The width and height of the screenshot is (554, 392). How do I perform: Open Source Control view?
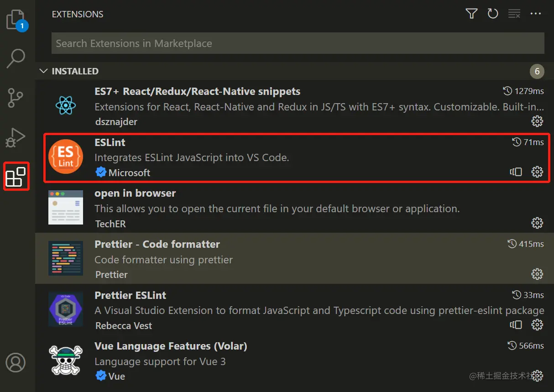point(16,98)
